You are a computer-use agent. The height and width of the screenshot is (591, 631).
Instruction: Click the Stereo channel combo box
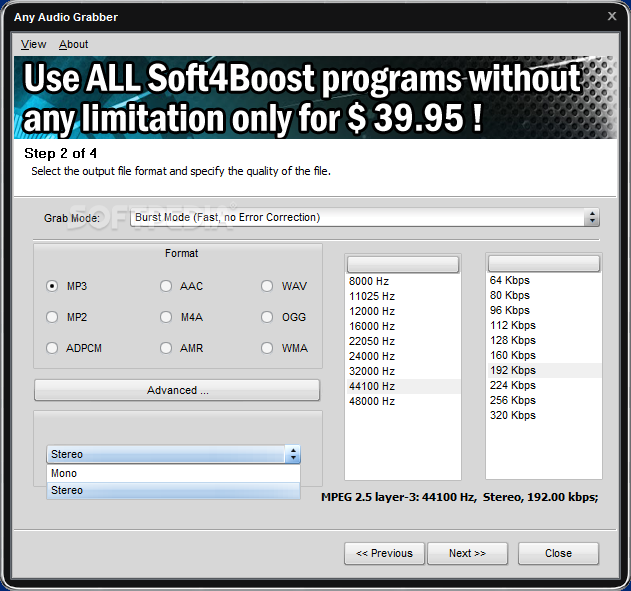click(173, 454)
